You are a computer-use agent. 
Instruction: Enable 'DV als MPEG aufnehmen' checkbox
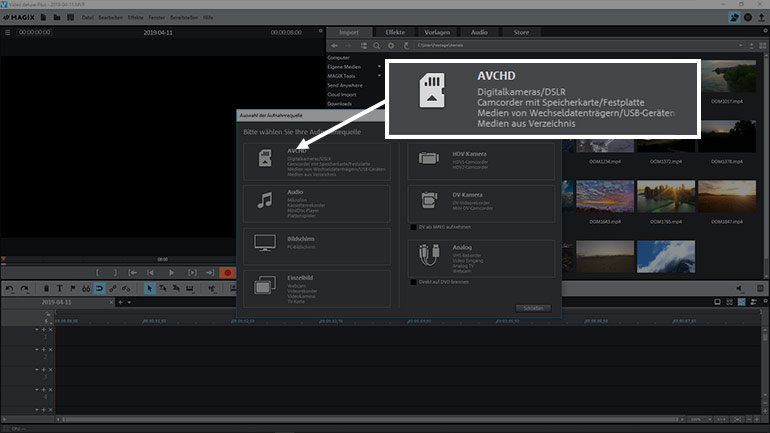click(413, 227)
